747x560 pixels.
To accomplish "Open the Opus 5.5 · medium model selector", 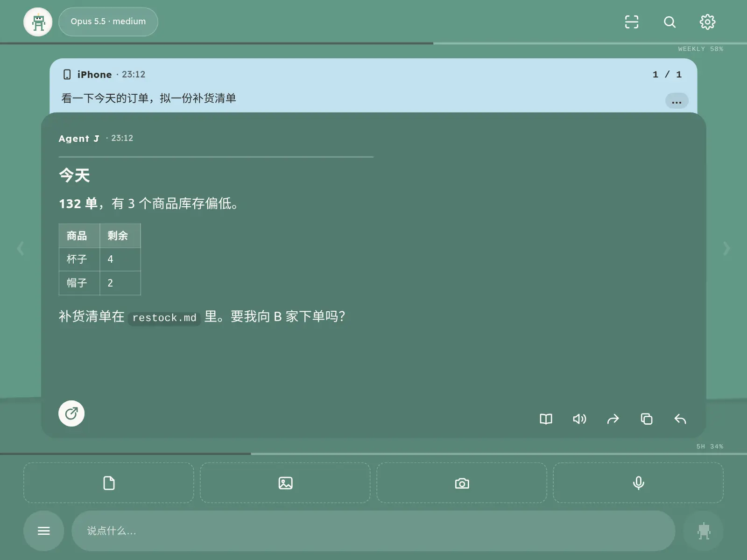I will (108, 21).
